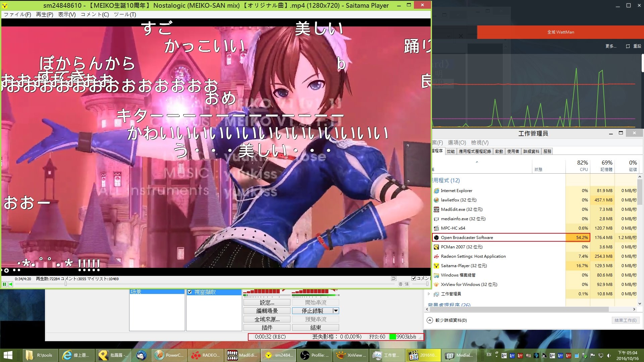Click 重設 in Radeon Settings
The height and width of the screenshot is (362, 644).
[634, 46]
